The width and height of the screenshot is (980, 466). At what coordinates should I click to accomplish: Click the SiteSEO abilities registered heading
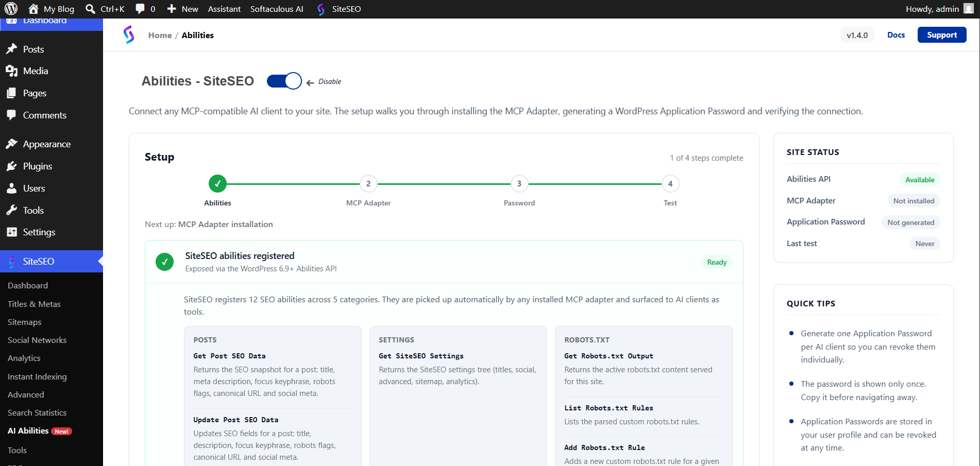tap(240, 256)
